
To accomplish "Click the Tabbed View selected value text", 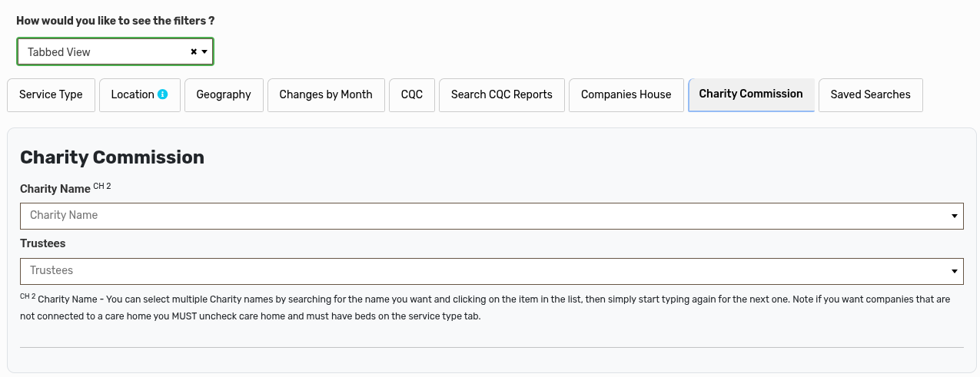I will pyautogui.click(x=59, y=52).
